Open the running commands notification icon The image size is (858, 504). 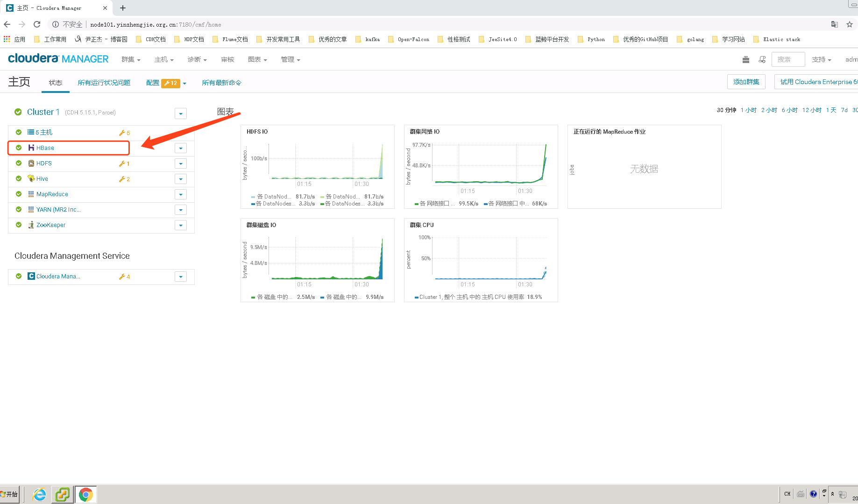click(x=762, y=59)
